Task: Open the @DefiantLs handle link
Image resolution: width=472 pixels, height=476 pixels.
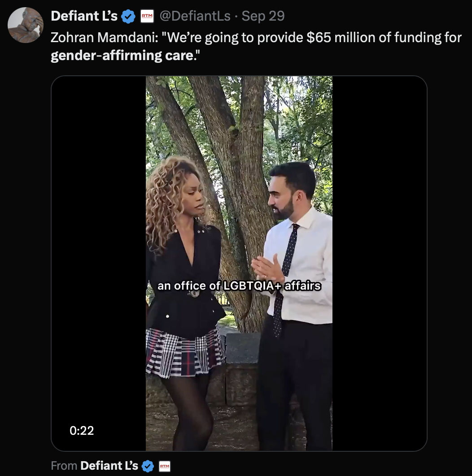Action: [195, 16]
